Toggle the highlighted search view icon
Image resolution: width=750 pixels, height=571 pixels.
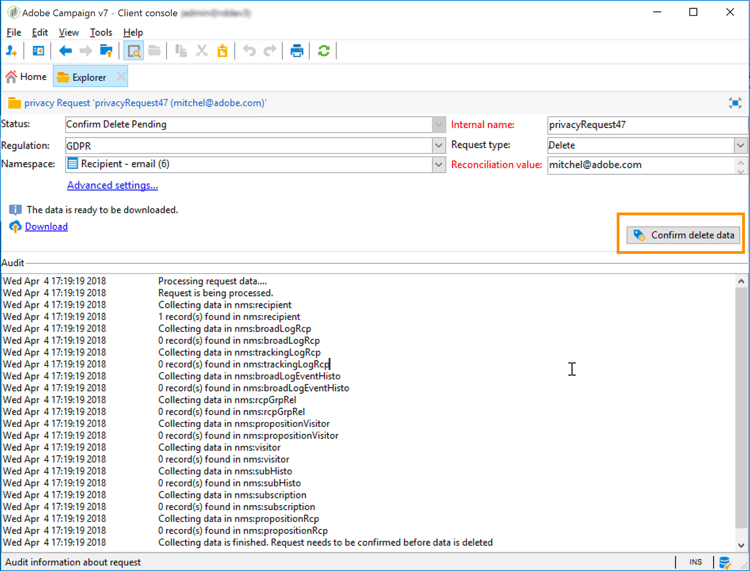pyautogui.click(x=133, y=51)
